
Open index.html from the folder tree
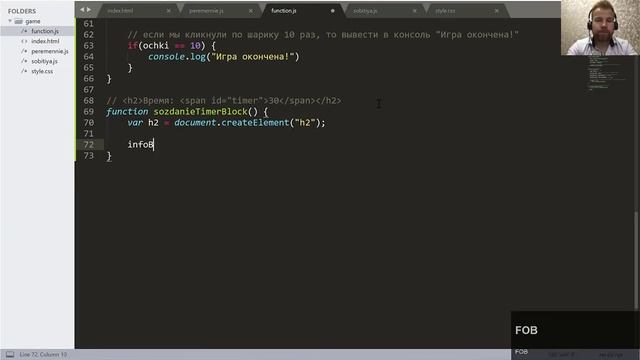45,41
